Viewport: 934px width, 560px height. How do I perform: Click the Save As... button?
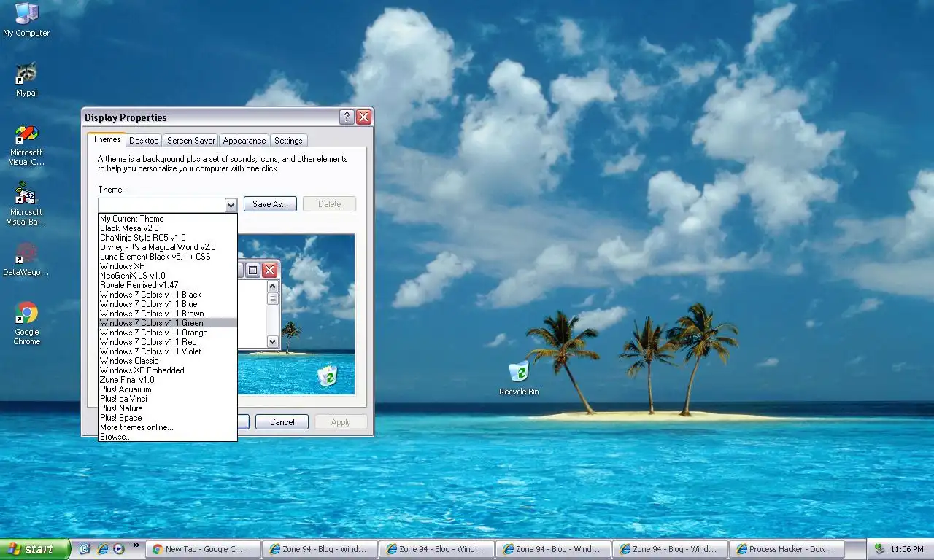(x=271, y=204)
